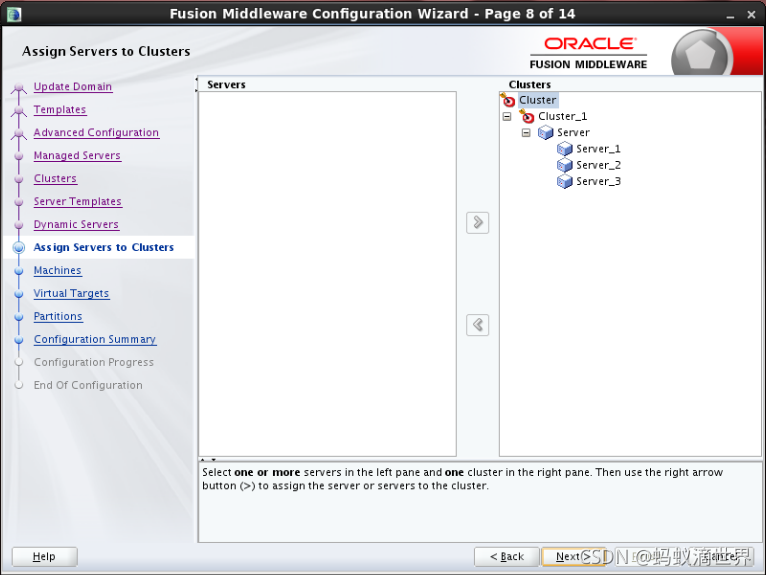Screen dimensions: 766x575
Task: Click the Virtual Targets step bullet
Action: pos(19,294)
